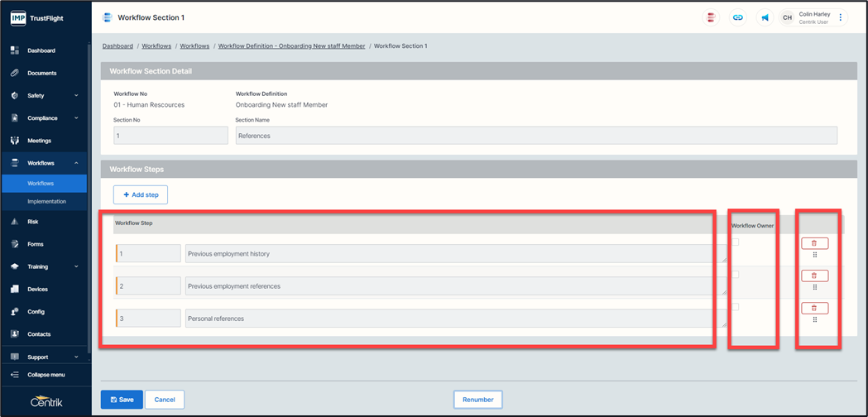
Task: Click the blue link icon in header
Action: 738,17
